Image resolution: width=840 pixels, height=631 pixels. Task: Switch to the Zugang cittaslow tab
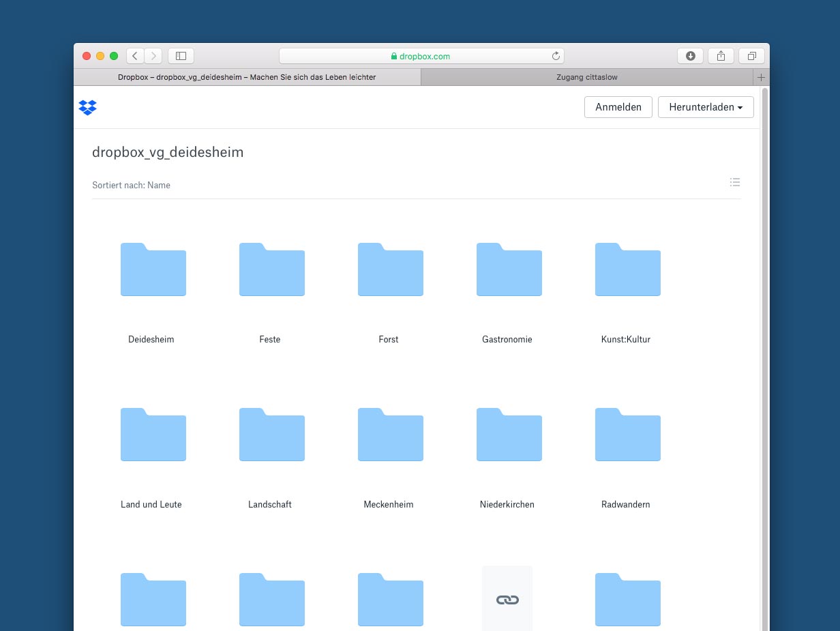[x=586, y=78]
